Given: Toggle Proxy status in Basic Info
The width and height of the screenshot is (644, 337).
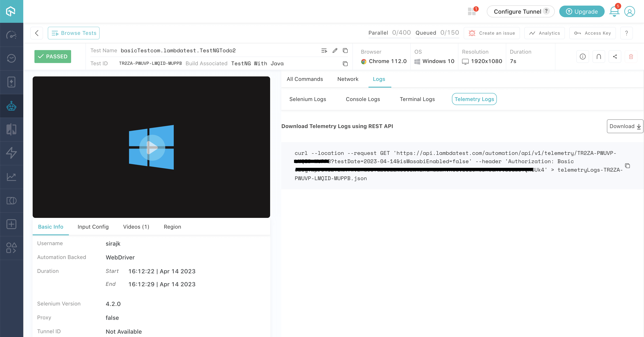Looking at the screenshot, I should point(112,317).
